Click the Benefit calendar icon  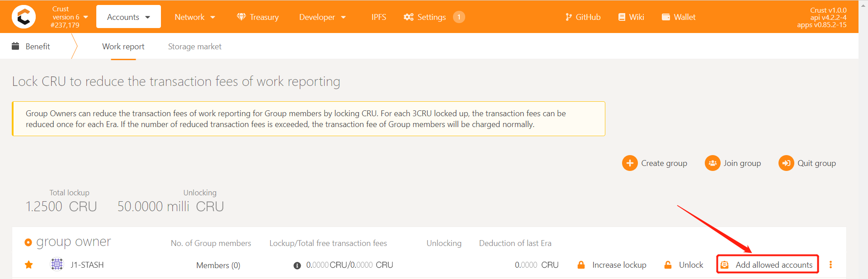point(15,46)
